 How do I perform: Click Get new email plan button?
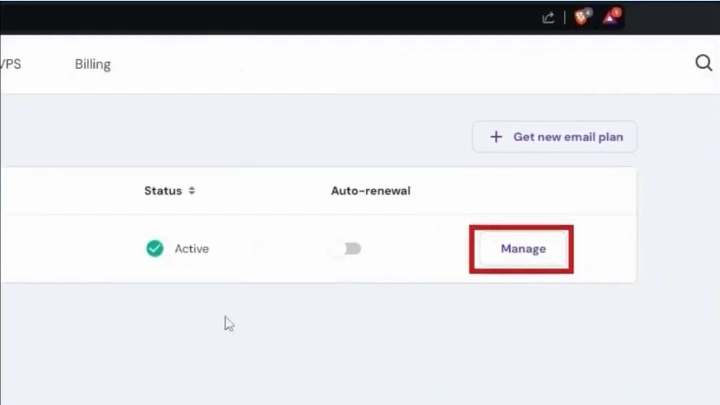[555, 137]
